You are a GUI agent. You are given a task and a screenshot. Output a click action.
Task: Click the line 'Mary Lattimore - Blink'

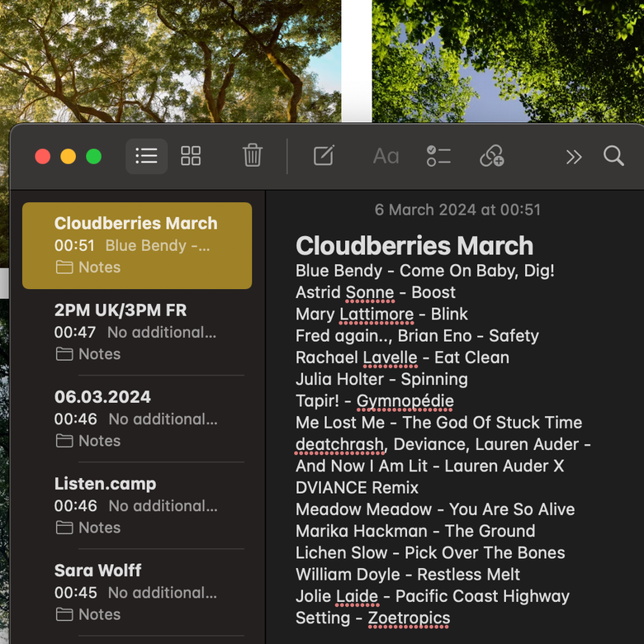pos(381,315)
